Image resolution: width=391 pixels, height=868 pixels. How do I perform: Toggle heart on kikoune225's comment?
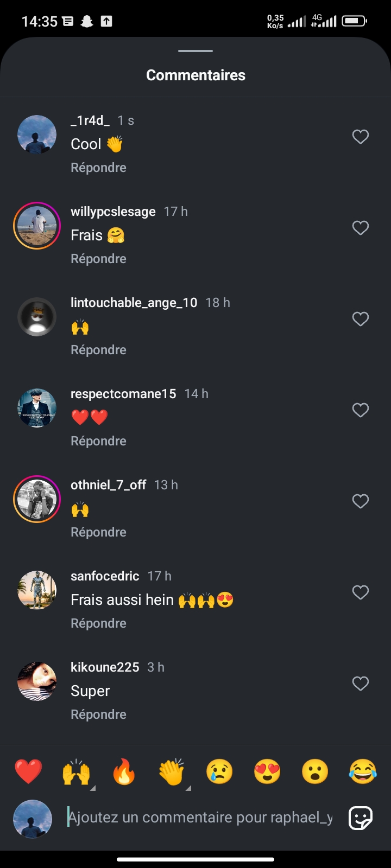click(361, 684)
